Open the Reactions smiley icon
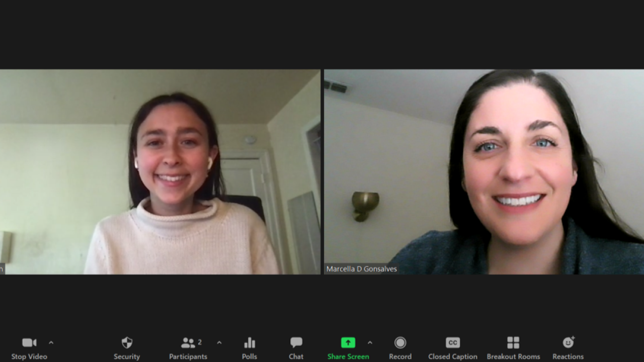644x362 pixels. 568,343
